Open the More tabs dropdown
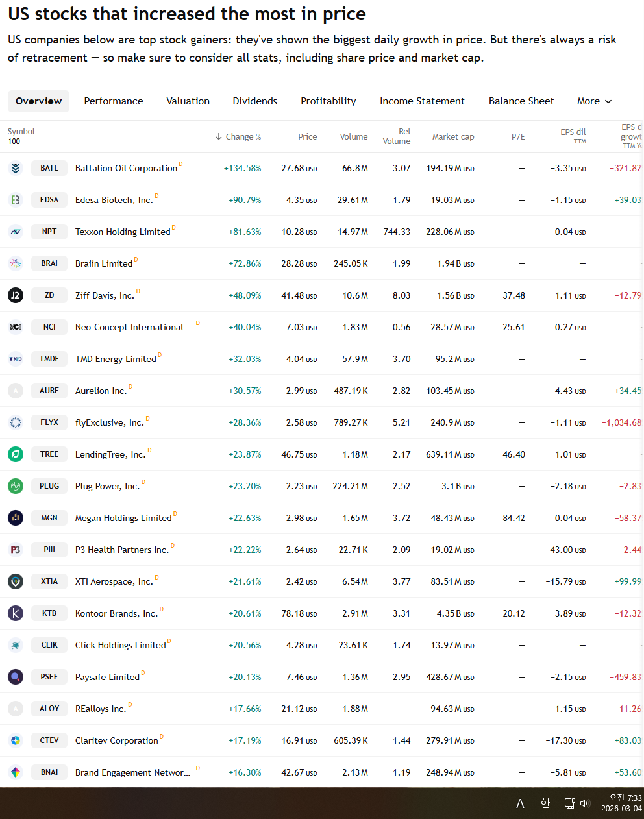Viewport: 644px width, 819px height. [x=595, y=101]
